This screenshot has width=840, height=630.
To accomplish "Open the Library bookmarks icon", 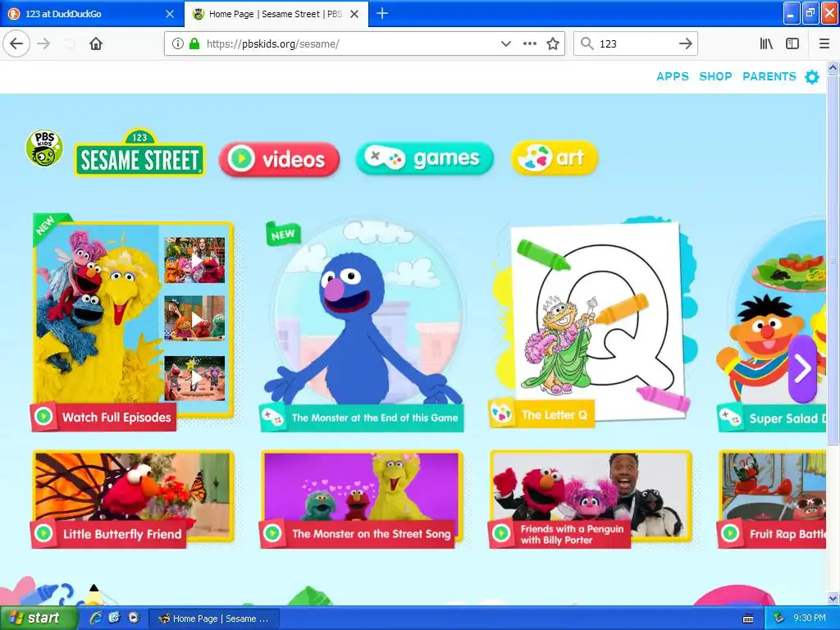I will click(x=766, y=43).
